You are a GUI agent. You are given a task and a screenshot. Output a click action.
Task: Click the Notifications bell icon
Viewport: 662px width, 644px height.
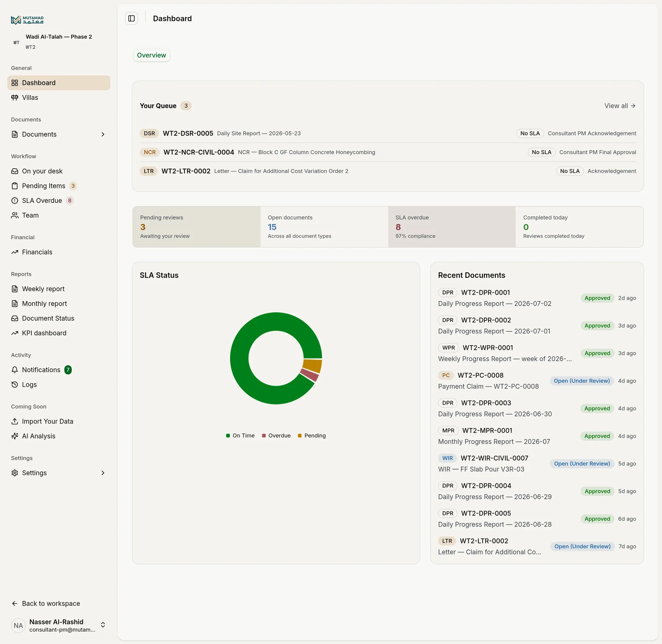pyautogui.click(x=15, y=370)
